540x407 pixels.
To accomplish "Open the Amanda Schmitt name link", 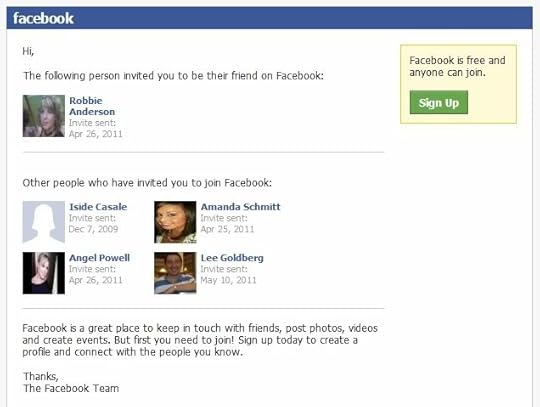I will [x=240, y=207].
